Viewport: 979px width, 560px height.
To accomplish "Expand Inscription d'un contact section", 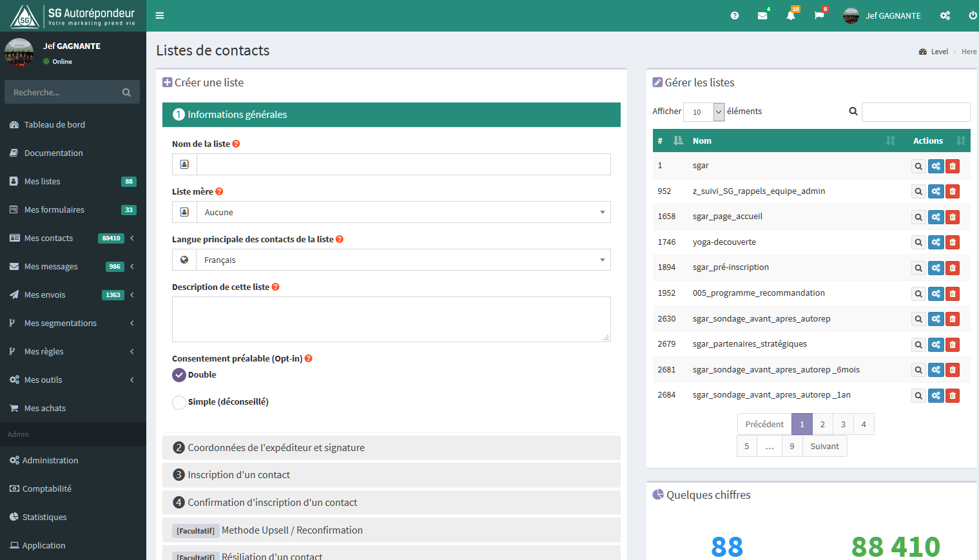I will coord(391,475).
